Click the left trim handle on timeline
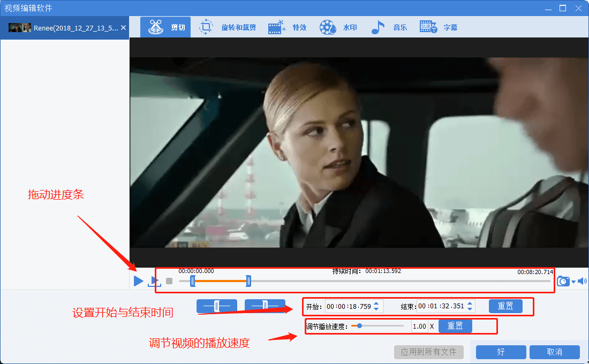The image size is (589, 364). click(x=193, y=281)
